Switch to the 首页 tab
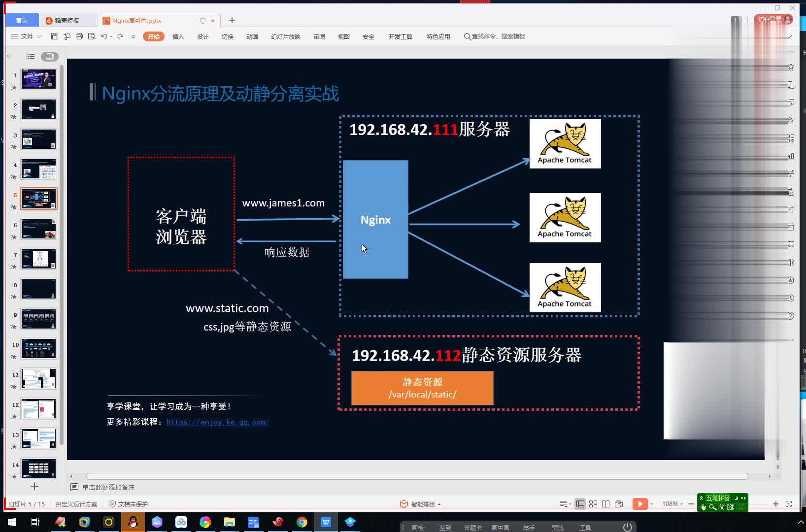This screenshot has width=806, height=532. click(x=21, y=20)
